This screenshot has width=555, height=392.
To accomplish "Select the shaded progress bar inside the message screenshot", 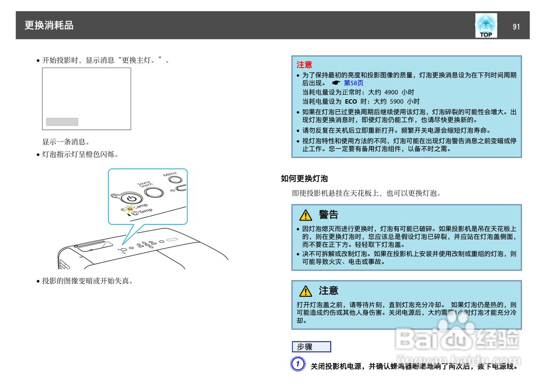I will pos(61,122).
